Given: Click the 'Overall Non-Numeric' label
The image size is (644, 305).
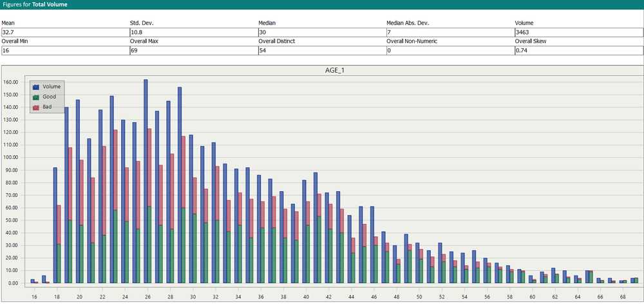Looking at the screenshot, I should pos(411,41).
